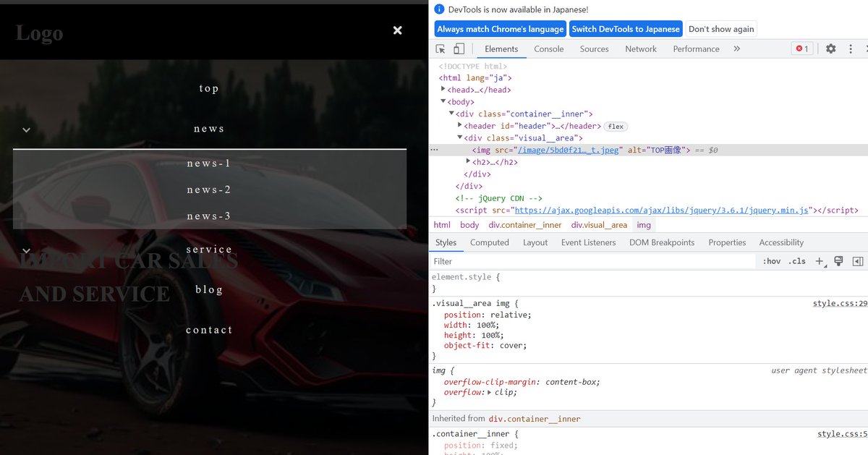
Task: Select the news-1 submenu item
Action: coord(209,163)
